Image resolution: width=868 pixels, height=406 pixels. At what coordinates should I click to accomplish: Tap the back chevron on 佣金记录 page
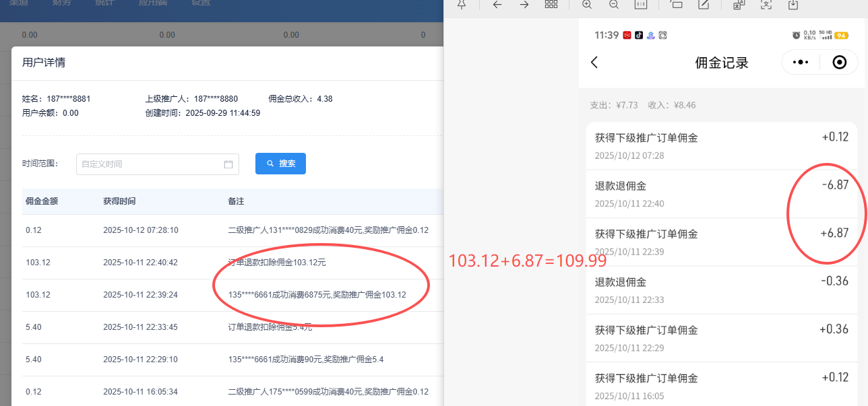594,63
